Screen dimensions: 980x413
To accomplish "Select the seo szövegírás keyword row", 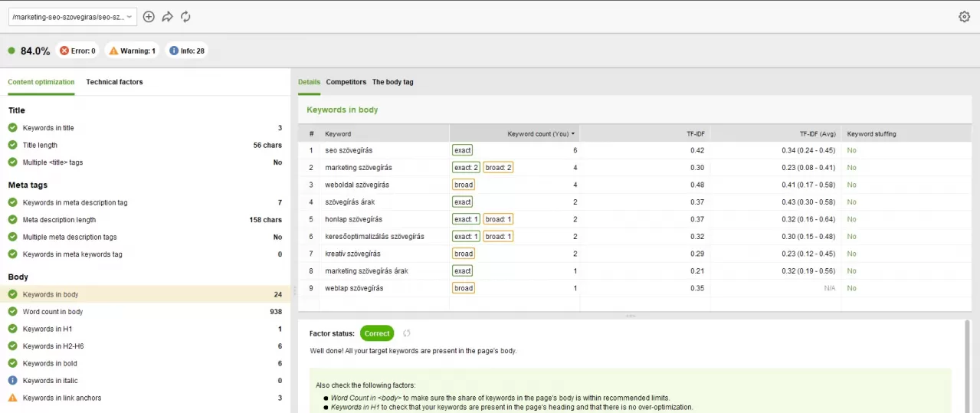I will pos(635,150).
